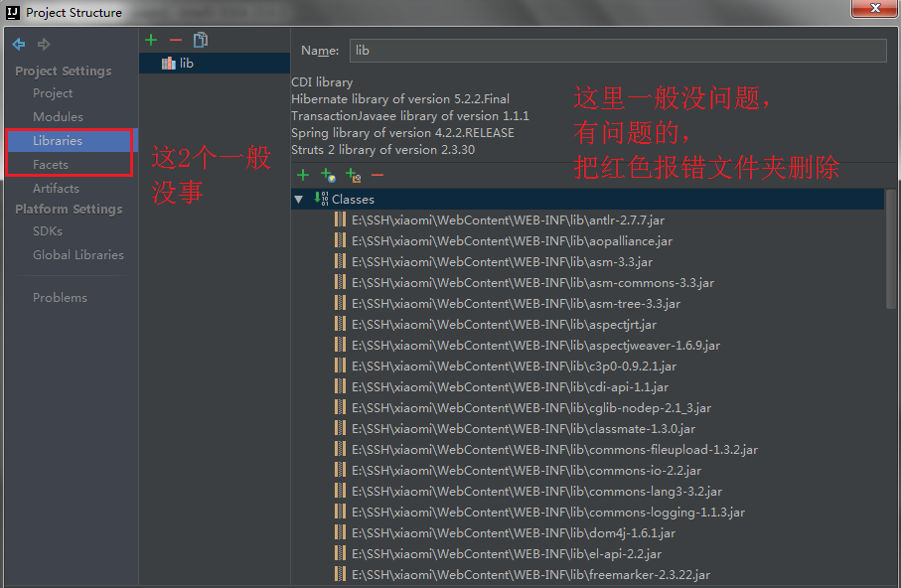Add a new project library with plus icon
This screenshot has height=588, width=901.
point(151,40)
